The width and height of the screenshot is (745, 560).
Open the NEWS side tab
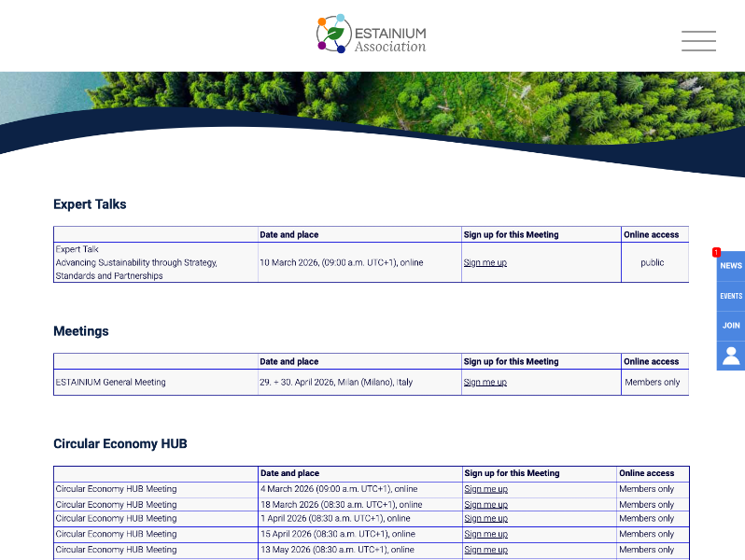[x=731, y=266]
